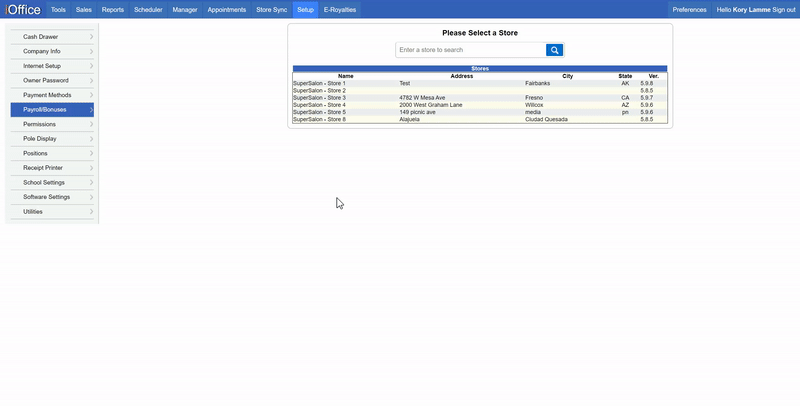Expand chevron next to Company Info
The image size is (800, 406).
[91, 52]
